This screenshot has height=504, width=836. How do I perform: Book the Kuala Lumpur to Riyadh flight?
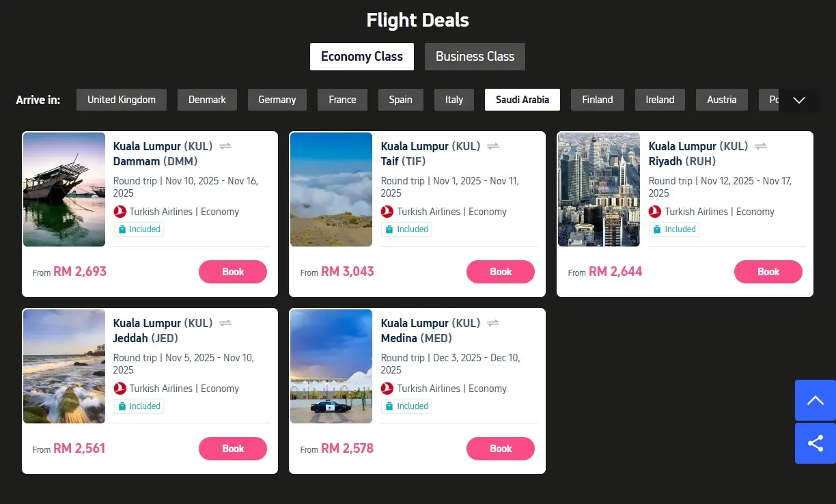coord(768,272)
